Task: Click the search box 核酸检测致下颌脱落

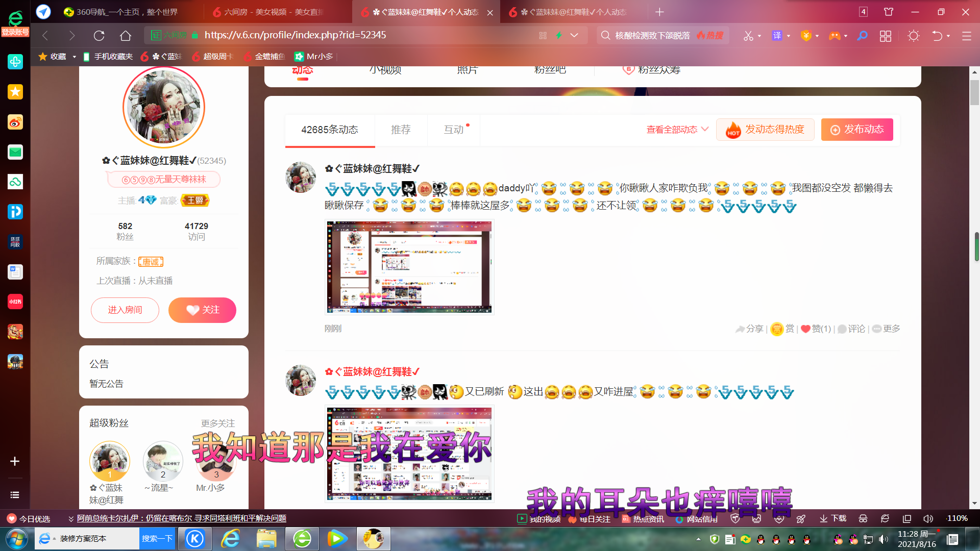Action: (652, 36)
